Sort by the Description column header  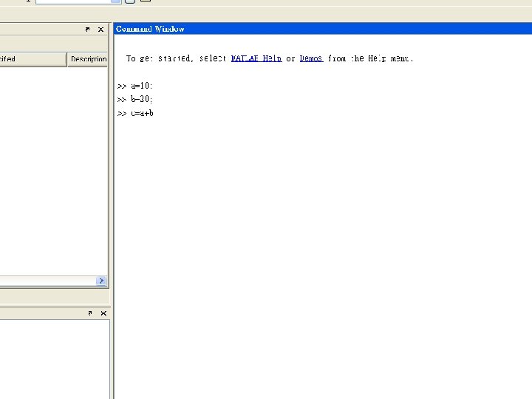click(88, 59)
